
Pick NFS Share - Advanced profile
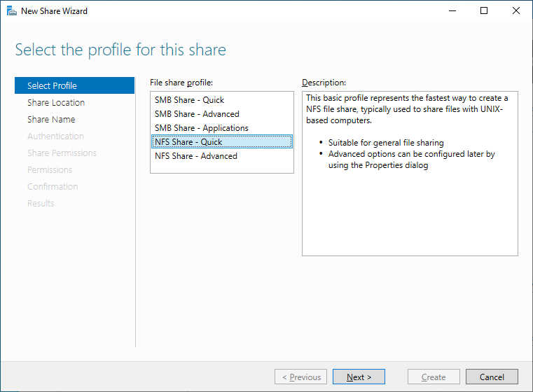point(221,156)
